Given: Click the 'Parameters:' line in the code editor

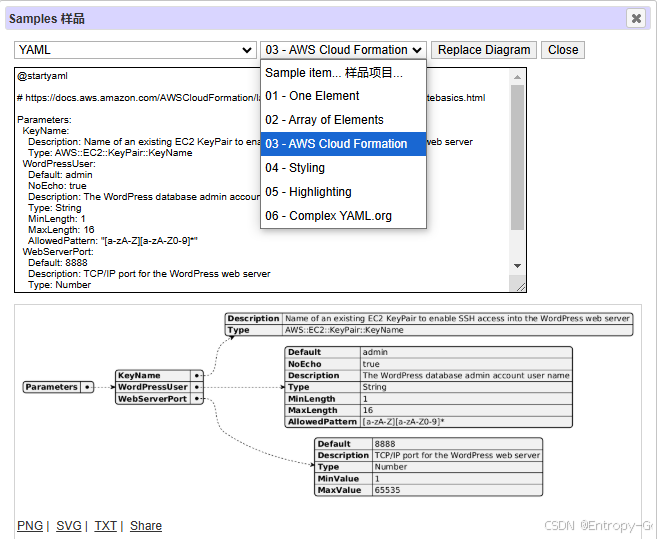Looking at the screenshot, I should [44, 120].
